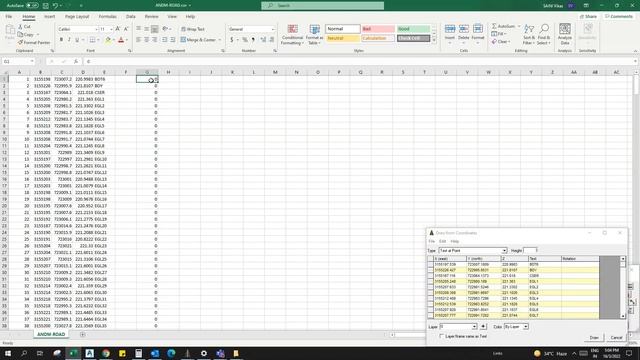Select column G header
Viewport: 640px width, 360px height.
[147, 72]
